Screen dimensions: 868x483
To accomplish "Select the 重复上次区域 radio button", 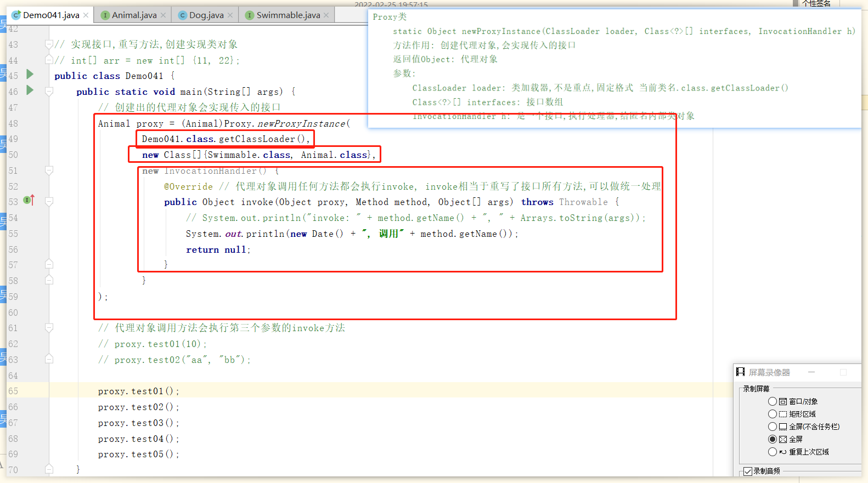I will [x=773, y=452].
